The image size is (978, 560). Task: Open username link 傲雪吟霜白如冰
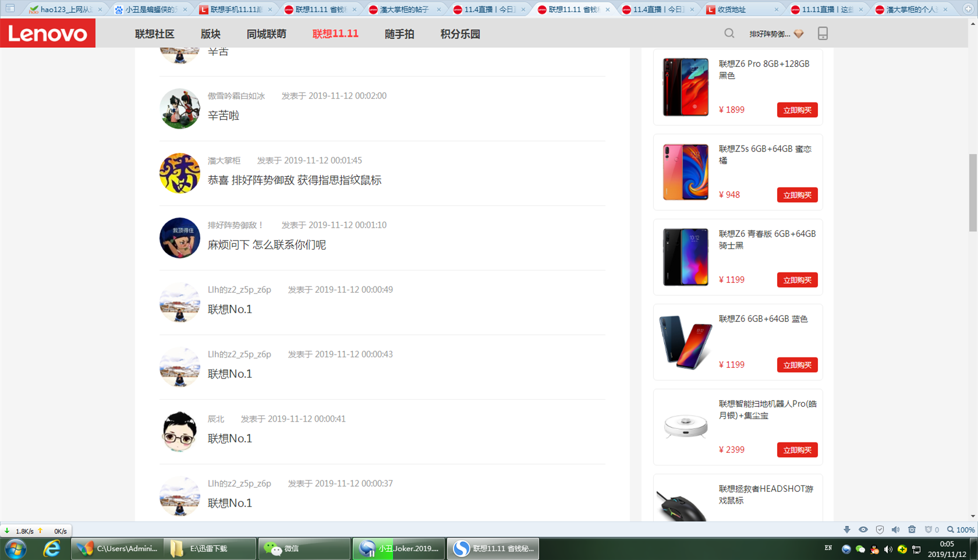(x=236, y=96)
